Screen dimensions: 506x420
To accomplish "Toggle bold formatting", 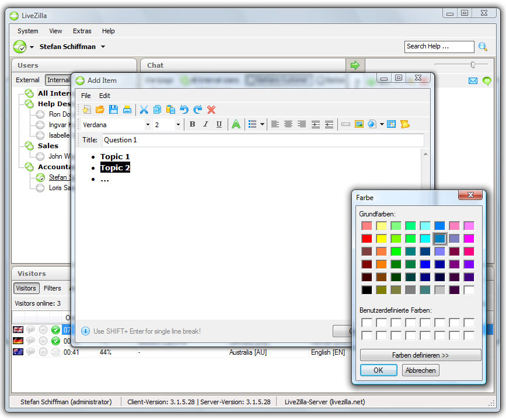I will pyautogui.click(x=193, y=124).
